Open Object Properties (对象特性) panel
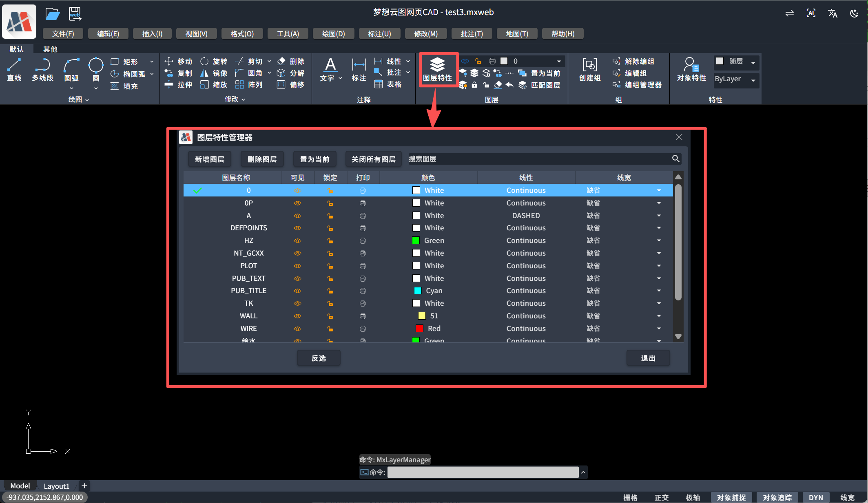This screenshot has height=503, width=868. [691, 69]
